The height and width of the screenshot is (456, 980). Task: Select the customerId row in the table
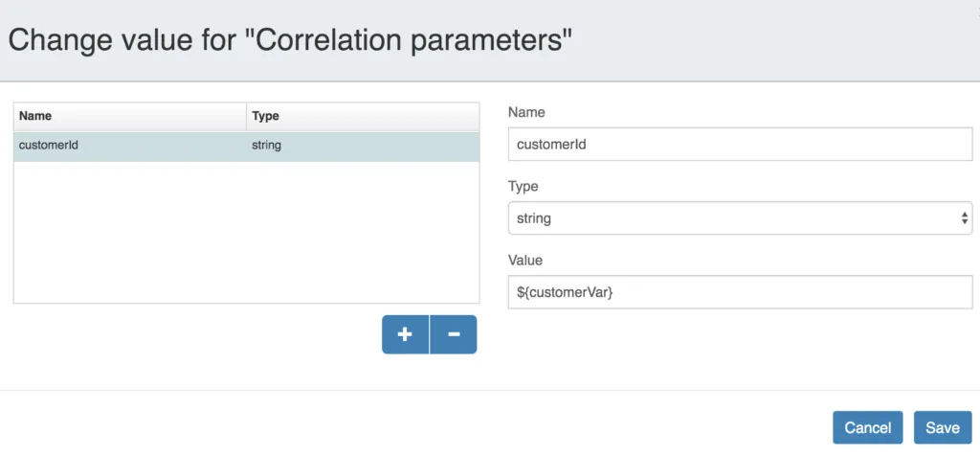(246, 147)
